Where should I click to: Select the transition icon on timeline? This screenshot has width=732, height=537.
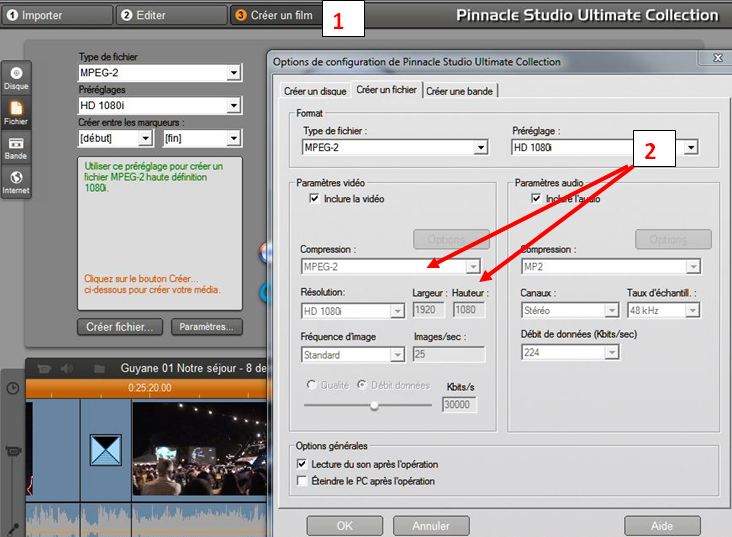click(106, 450)
